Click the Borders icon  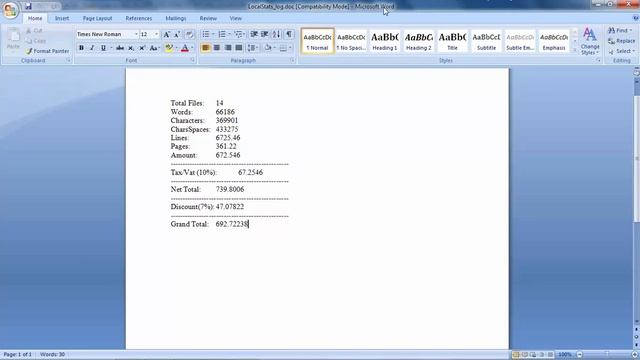(x=283, y=48)
